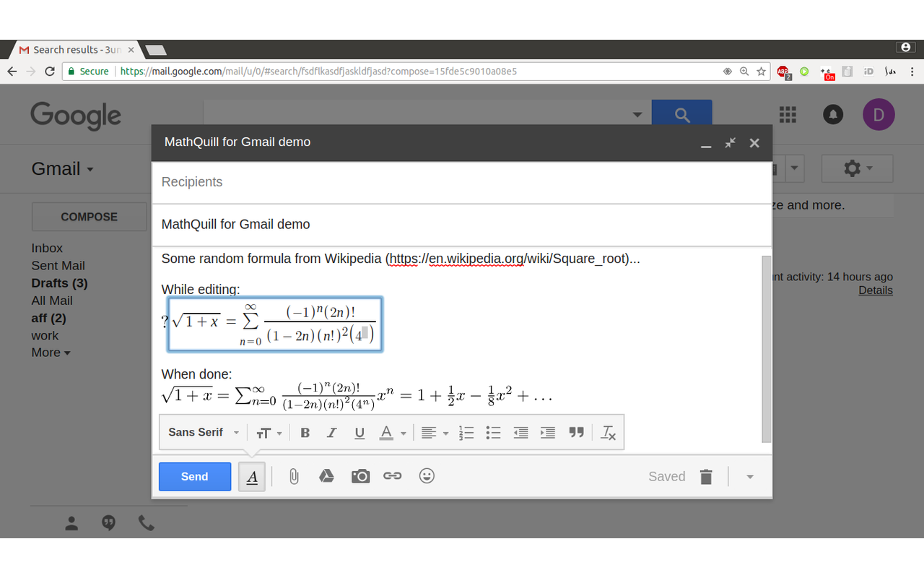The height and width of the screenshot is (578, 924).
Task: Open Hangouts conversations icon
Action: pyautogui.click(x=109, y=523)
